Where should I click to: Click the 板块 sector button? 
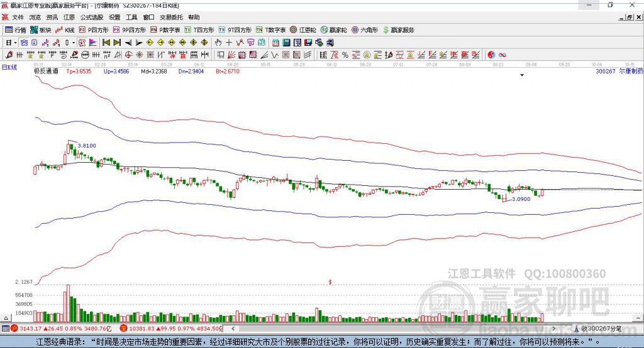41,30
